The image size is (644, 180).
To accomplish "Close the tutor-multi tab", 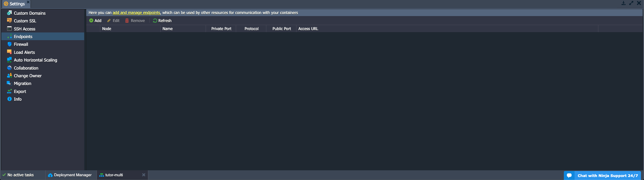I will pyautogui.click(x=144, y=175).
